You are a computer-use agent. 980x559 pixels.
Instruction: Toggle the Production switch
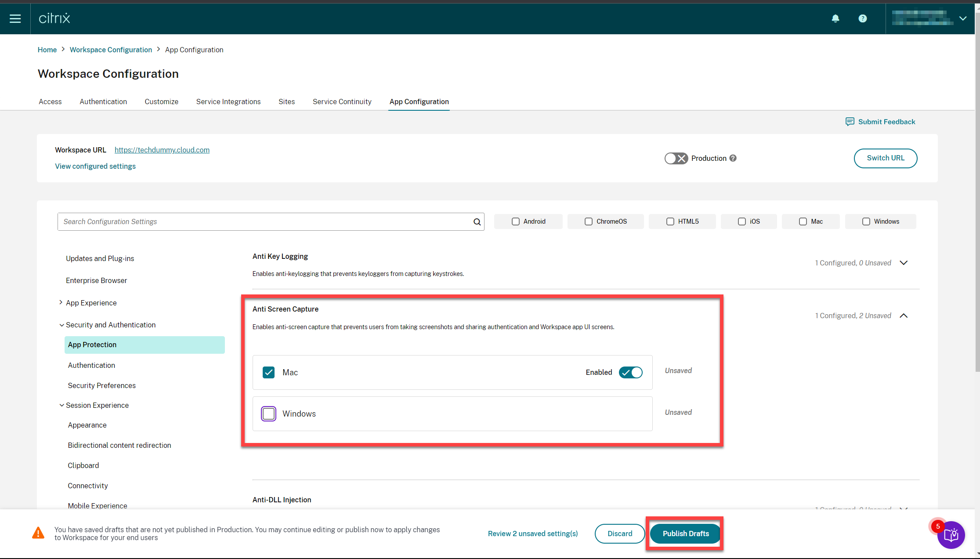point(676,158)
